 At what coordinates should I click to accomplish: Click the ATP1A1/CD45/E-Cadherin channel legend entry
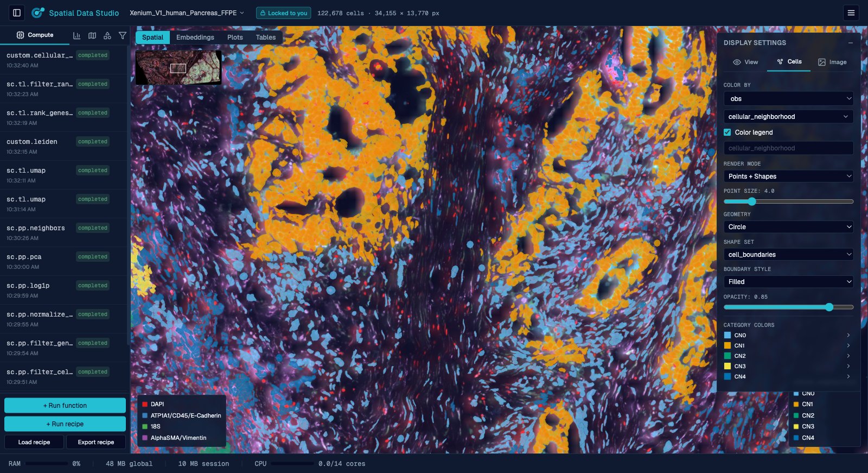click(182, 415)
